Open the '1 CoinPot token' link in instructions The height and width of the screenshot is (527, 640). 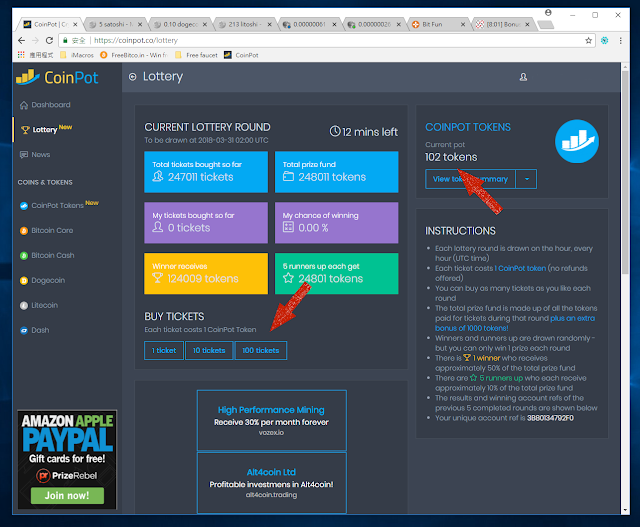[x=520, y=268]
